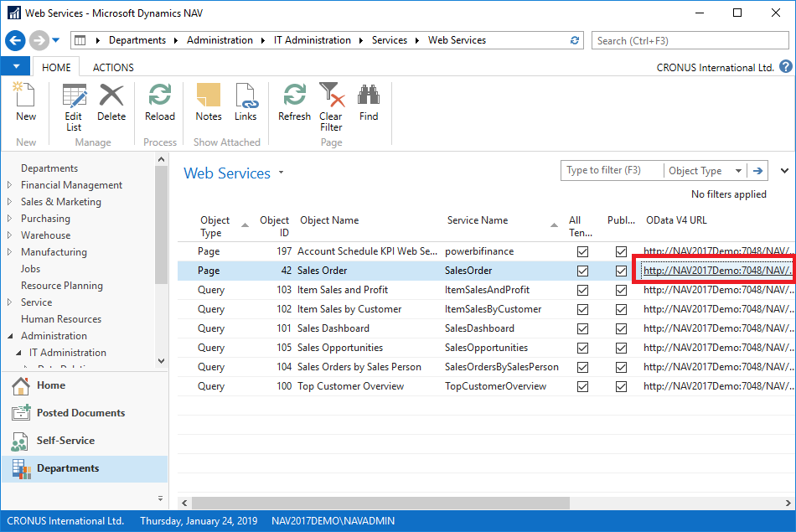Click Services in the breadcrumb path
796x532 pixels.
[x=390, y=40]
